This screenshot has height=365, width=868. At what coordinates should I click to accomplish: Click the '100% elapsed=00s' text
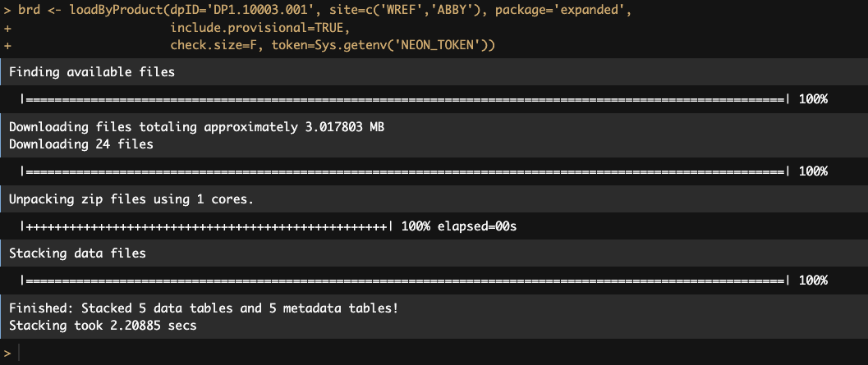pyautogui.click(x=459, y=226)
